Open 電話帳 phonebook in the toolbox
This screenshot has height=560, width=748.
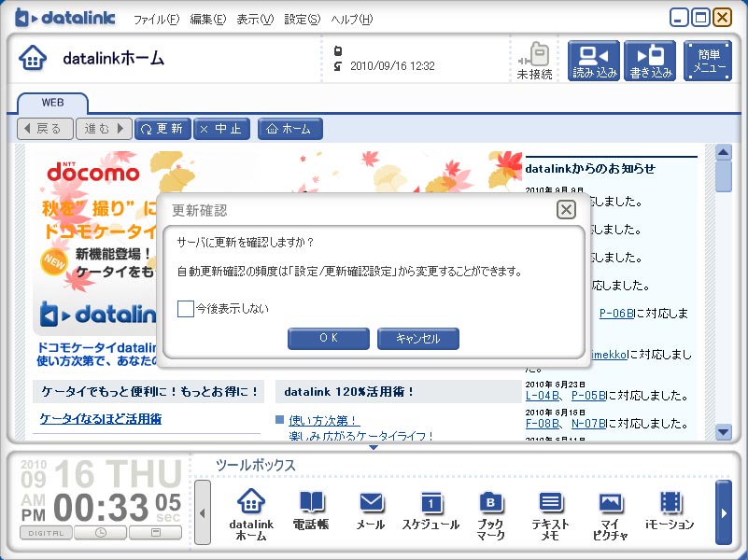[x=311, y=511]
